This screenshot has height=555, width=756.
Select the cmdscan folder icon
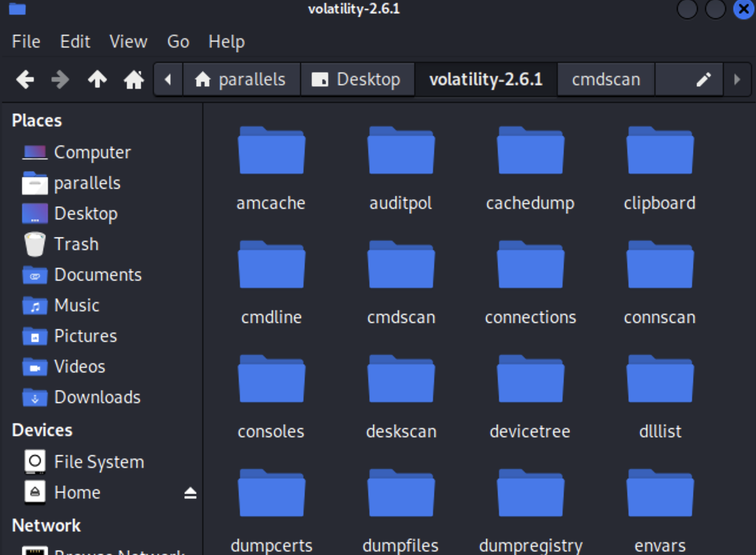pyautogui.click(x=401, y=265)
